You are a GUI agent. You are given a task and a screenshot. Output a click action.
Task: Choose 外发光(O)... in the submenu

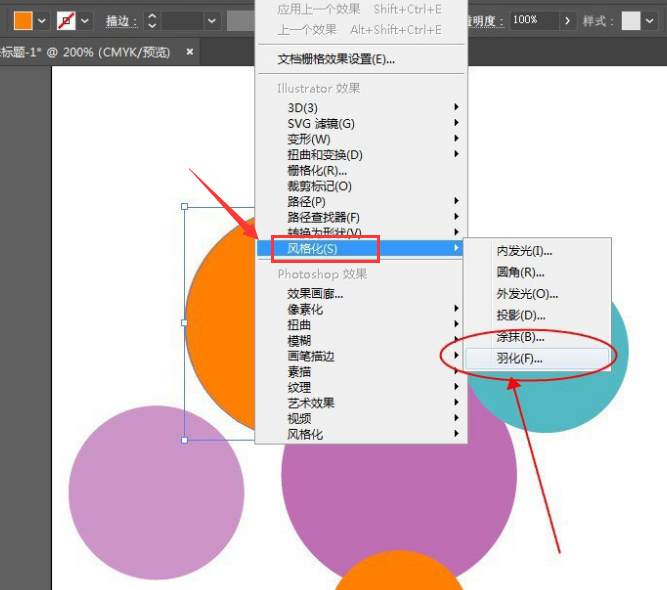[537, 294]
